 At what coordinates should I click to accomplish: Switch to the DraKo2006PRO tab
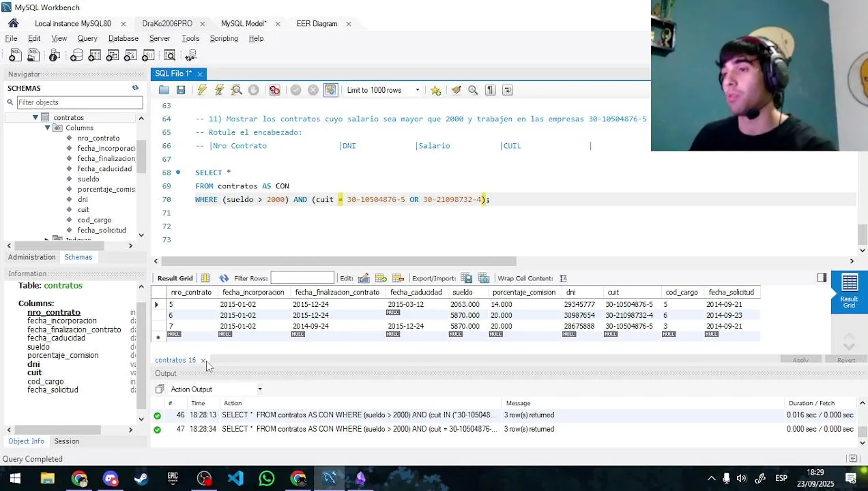[167, 23]
